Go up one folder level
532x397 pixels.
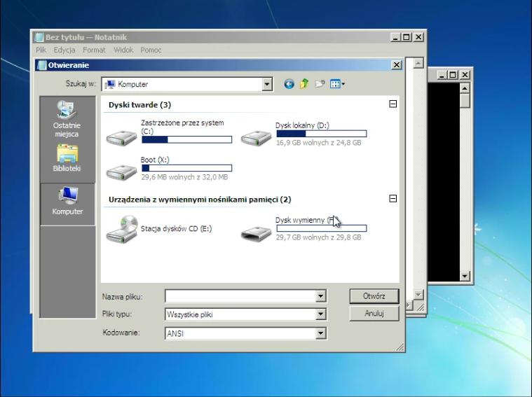tap(304, 84)
